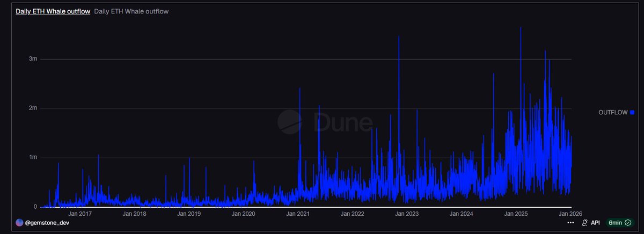
Task: Click the 2m y-axis label
Action: pyautogui.click(x=33, y=108)
